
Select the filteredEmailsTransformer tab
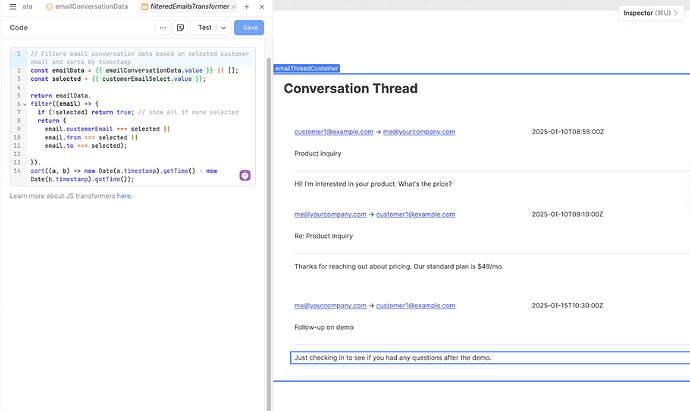(183, 7)
